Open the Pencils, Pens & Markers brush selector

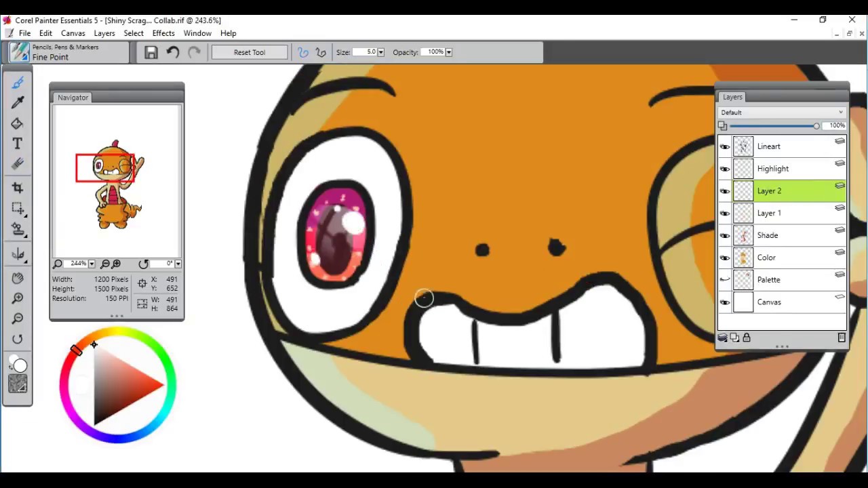[x=68, y=52]
